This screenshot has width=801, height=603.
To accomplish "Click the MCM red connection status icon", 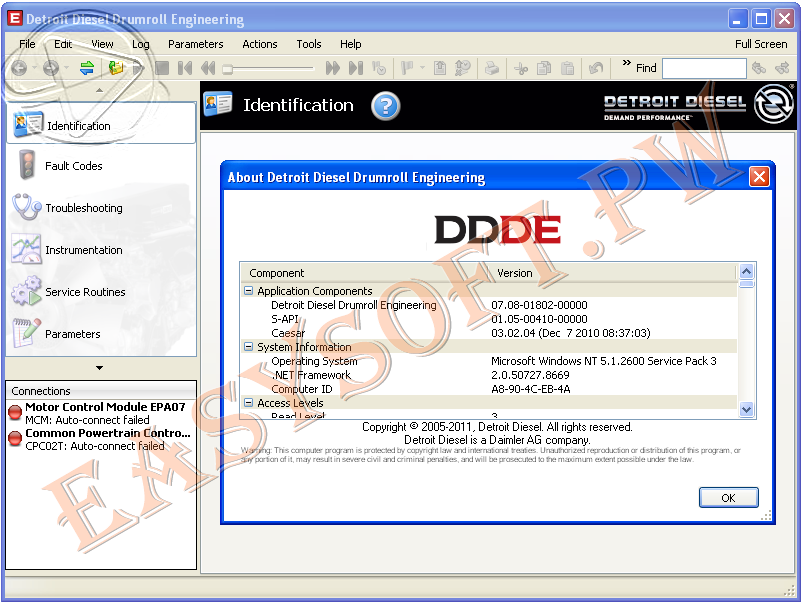I will click(x=15, y=412).
